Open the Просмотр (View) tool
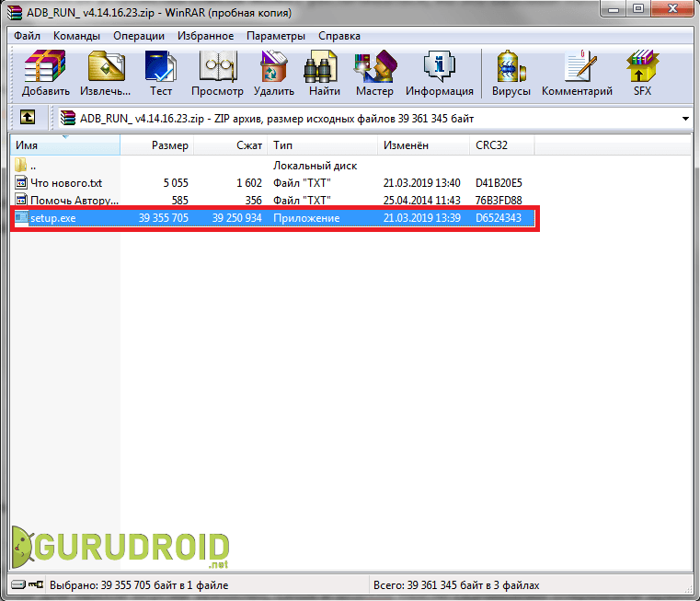 pyautogui.click(x=218, y=66)
